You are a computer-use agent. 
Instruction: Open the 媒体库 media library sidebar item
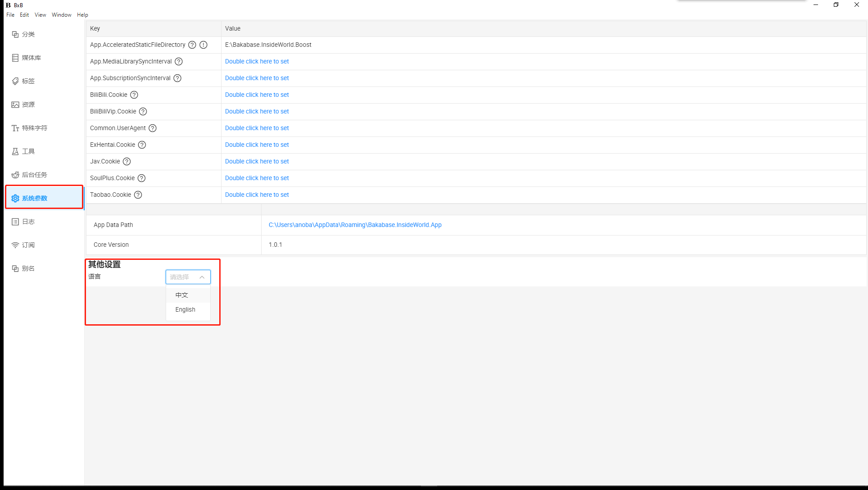[27, 58]
